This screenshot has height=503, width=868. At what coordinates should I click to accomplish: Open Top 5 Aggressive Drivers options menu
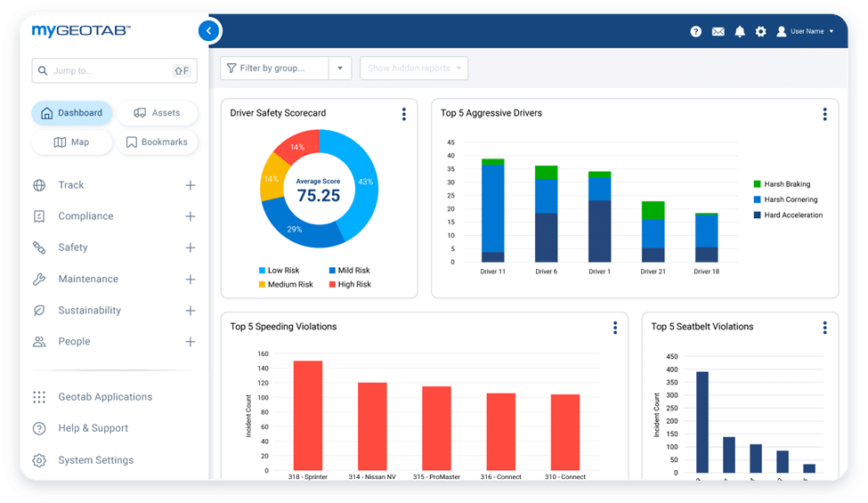pos(824,114)
